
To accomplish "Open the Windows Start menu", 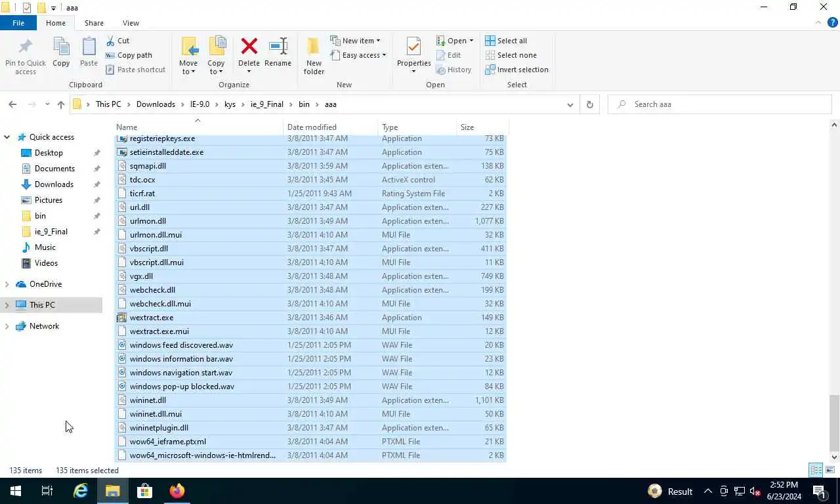I will [x=16, y=491].
